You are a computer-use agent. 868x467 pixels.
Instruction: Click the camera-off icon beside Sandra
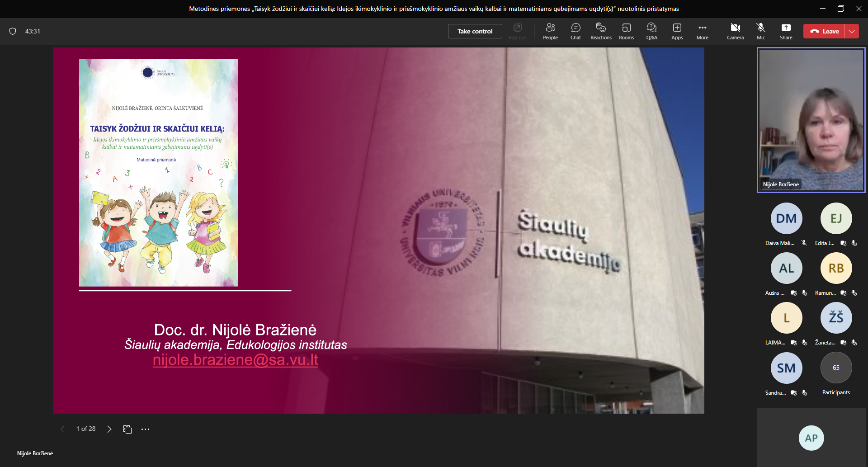point(794,393)
